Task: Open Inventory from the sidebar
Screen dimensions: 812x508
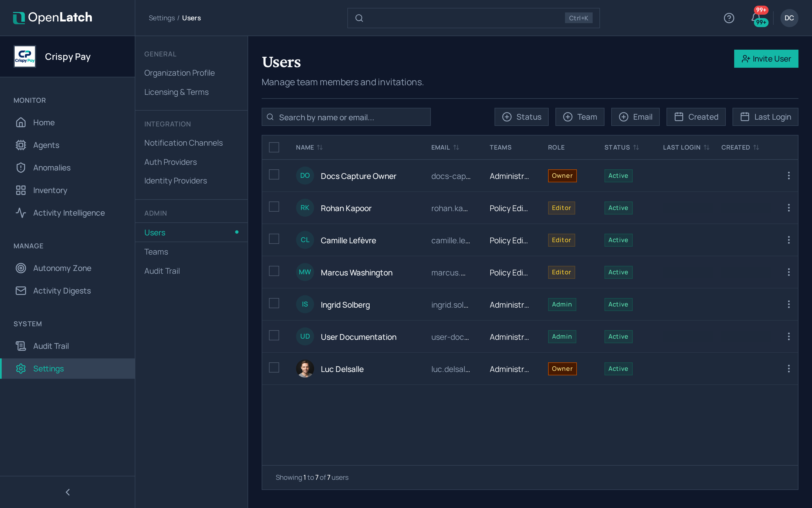Action: [67, 190]
